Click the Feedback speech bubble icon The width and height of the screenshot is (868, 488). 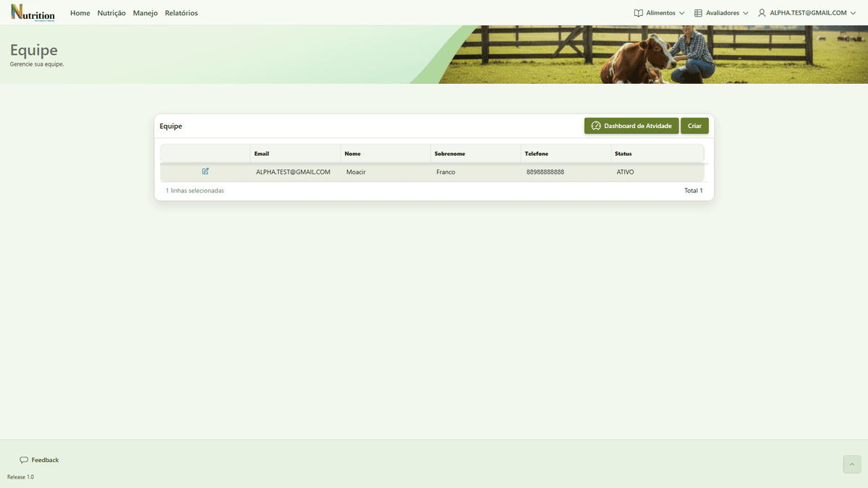tap(24, 460)
